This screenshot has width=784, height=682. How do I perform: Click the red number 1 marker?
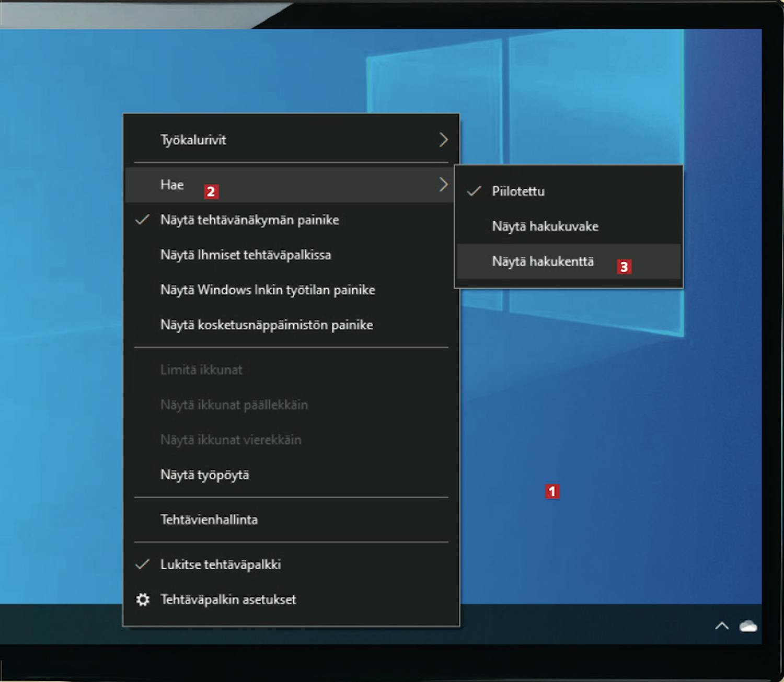[552, 491]
